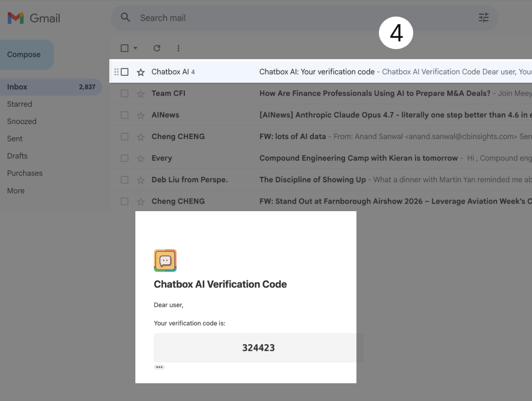Go to Starred folder

[x=20, y=104]
